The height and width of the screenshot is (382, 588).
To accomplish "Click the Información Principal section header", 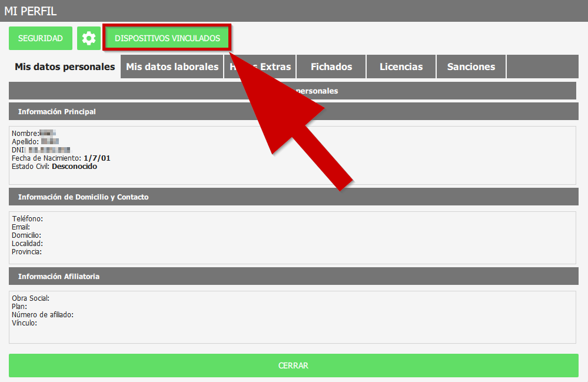I will (57, 111).
